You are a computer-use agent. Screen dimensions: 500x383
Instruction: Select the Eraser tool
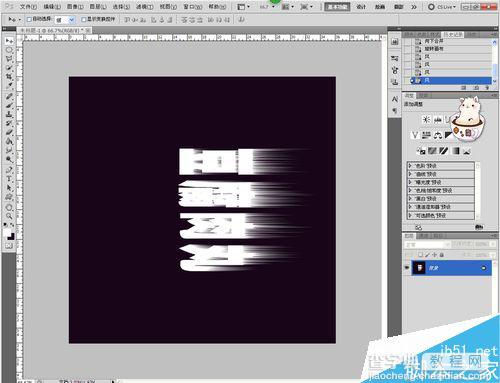tap(9, 132)
